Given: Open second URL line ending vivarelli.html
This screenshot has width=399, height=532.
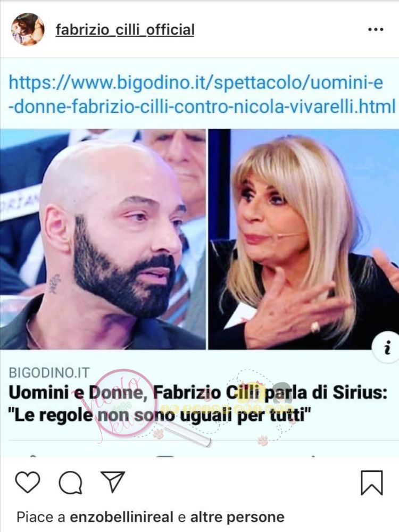Looking at the screenshot, I should [x=202, y=106].
